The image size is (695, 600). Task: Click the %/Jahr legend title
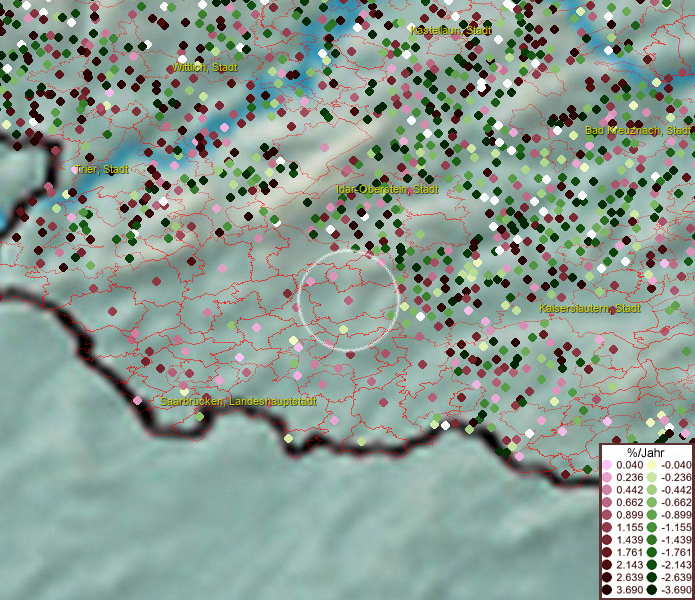pos(645,452)
